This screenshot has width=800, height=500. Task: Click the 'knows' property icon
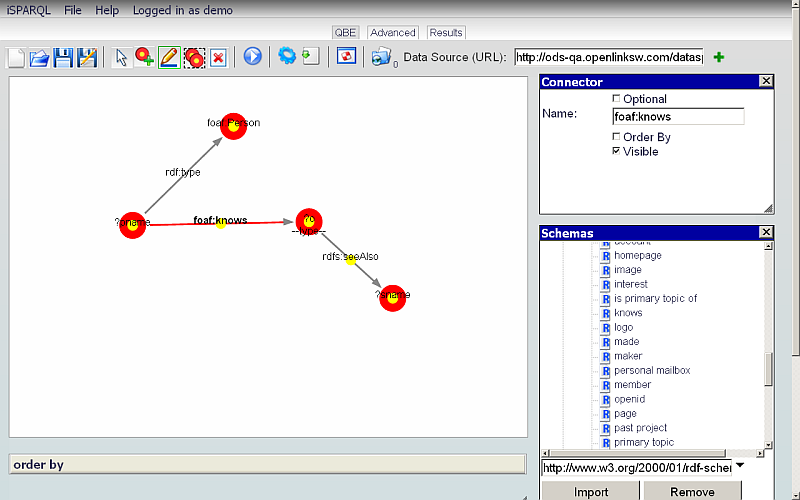(606, 314)
